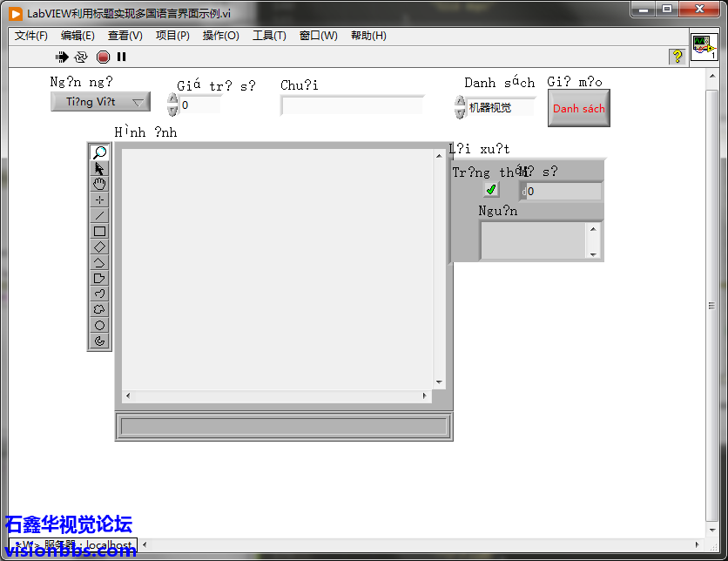Click the Run Continuously toolbar icon

[81, 57]
